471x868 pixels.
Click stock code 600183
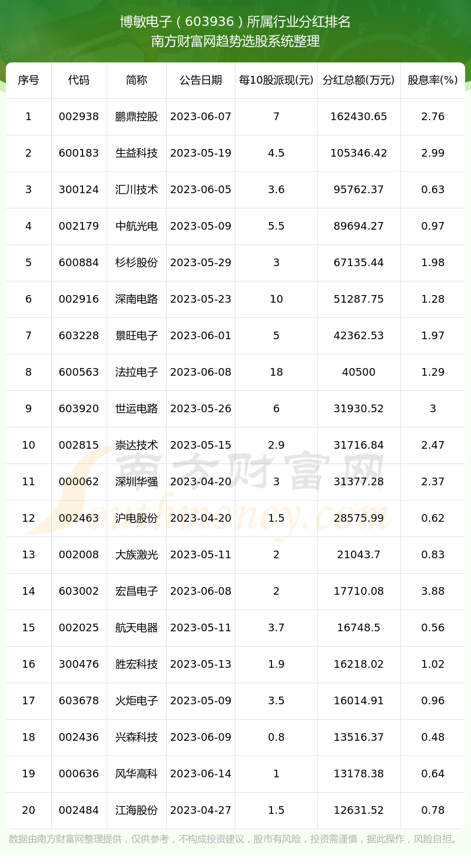click(x=79, y=153)
